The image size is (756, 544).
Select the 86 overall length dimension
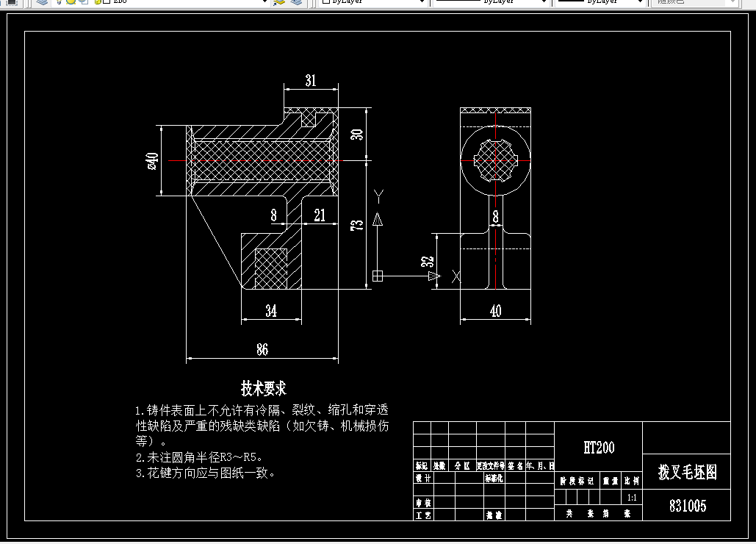(x=262, y=349)
